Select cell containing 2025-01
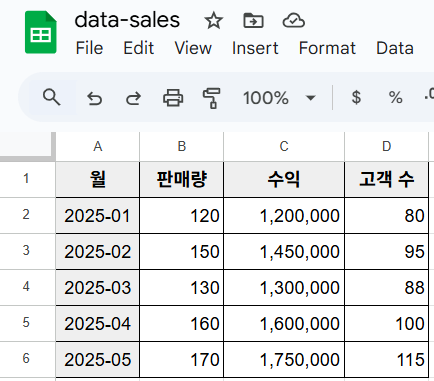The height and width of the screenshot is (381, 434). pyautogui.click(x=98, y=215)
